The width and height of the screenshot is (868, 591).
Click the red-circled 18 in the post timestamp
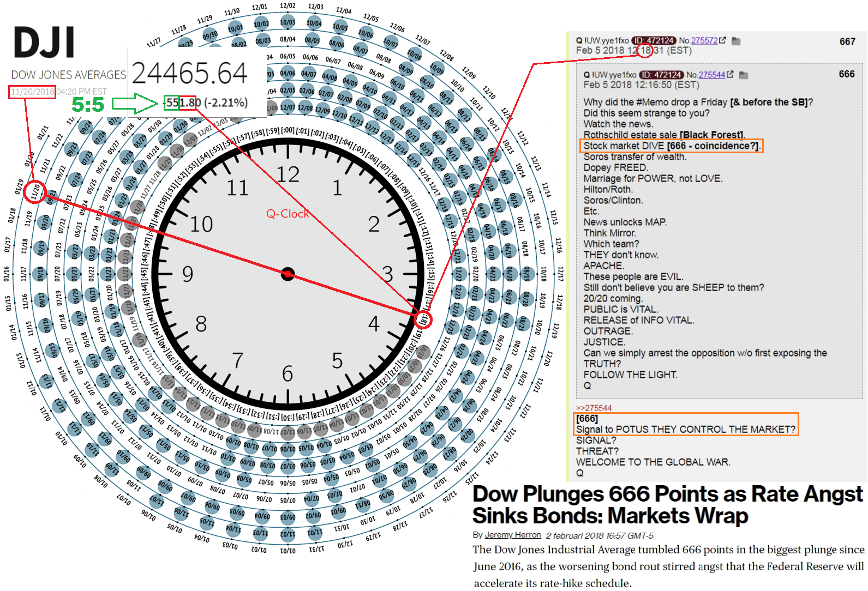645,51
